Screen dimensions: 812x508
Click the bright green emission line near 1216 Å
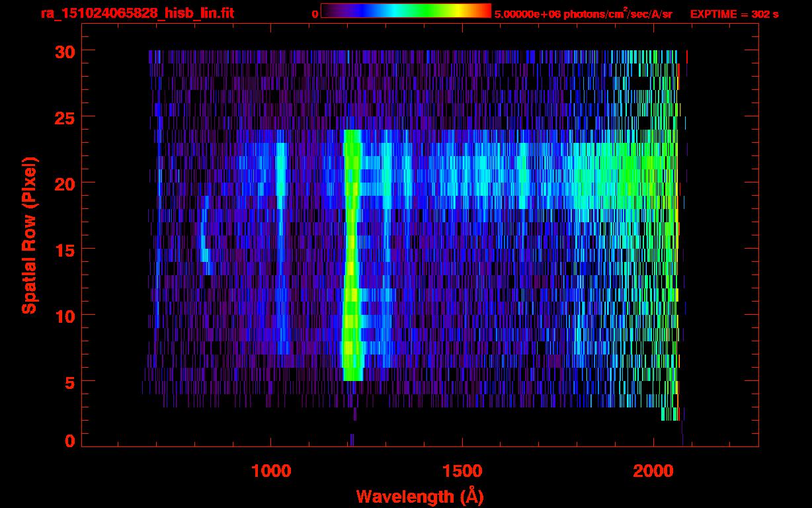pyautogui.click(x=352, y=255)
